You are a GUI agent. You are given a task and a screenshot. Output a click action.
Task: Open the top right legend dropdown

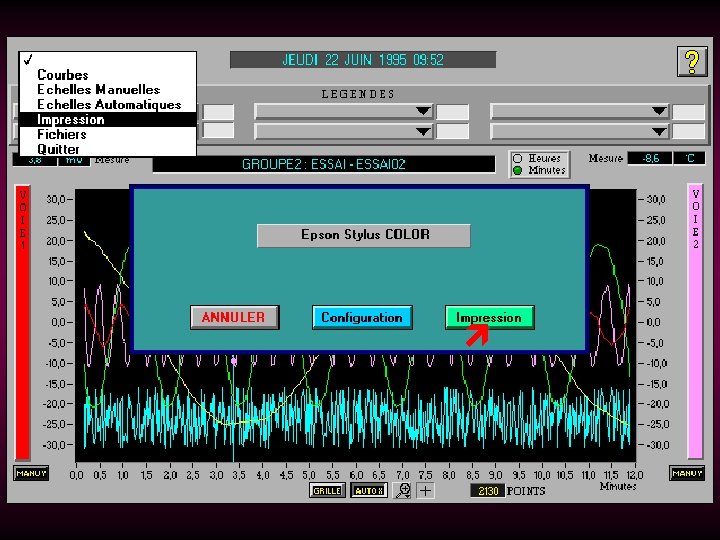coord(579,112)
